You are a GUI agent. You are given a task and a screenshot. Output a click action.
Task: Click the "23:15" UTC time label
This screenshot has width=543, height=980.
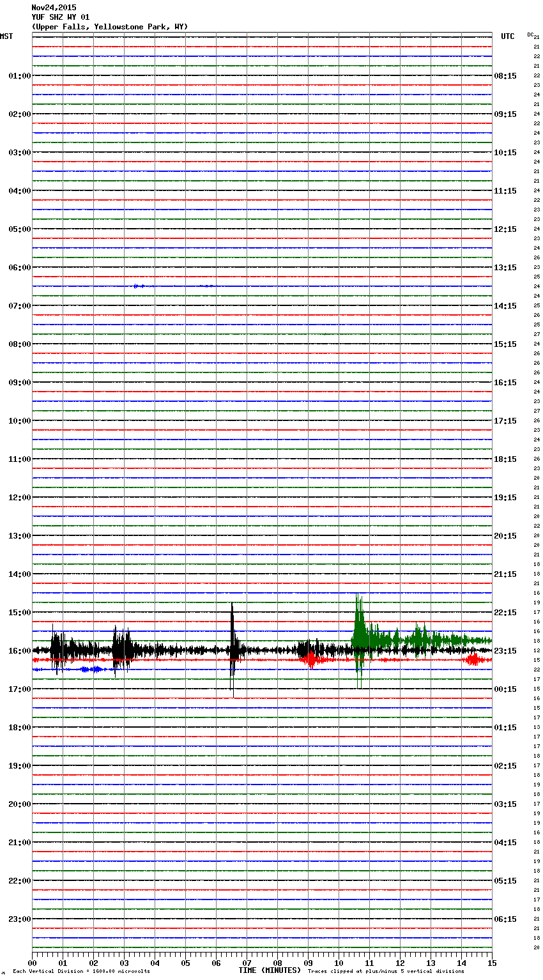click(505, 651)
